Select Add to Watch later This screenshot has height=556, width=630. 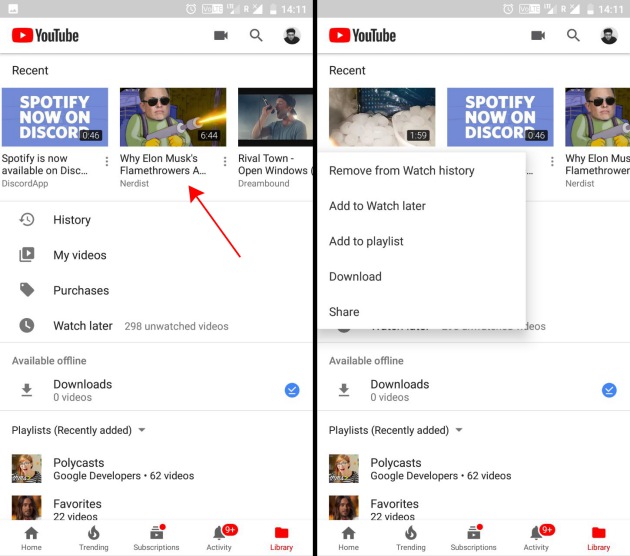[421, 206]
